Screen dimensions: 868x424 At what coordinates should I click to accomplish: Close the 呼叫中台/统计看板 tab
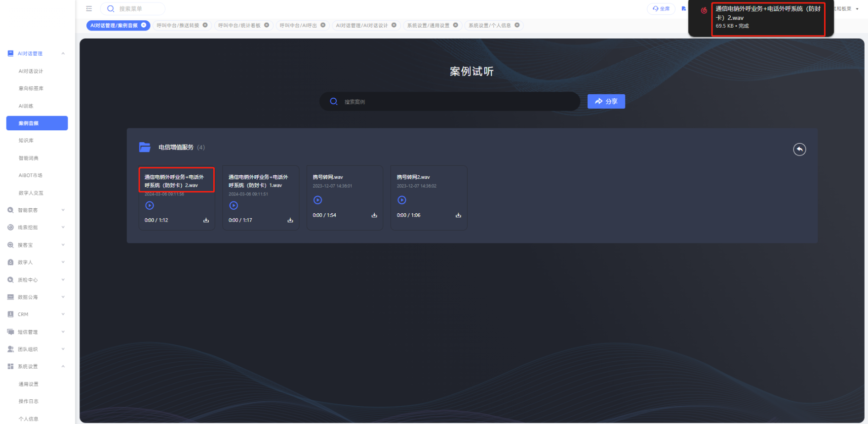[267, 25]
